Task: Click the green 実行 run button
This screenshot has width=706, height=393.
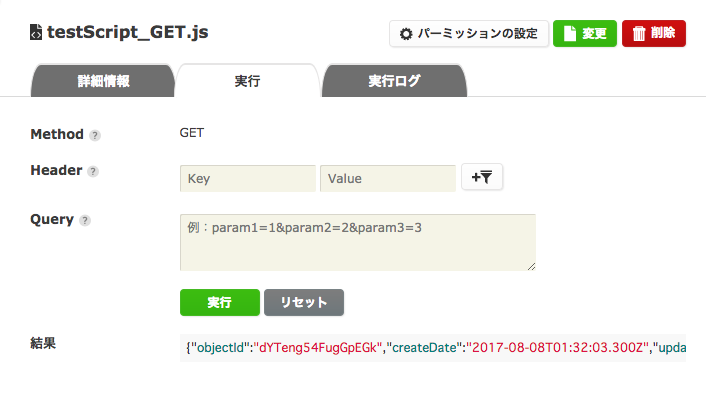Action: click(220, 303)
